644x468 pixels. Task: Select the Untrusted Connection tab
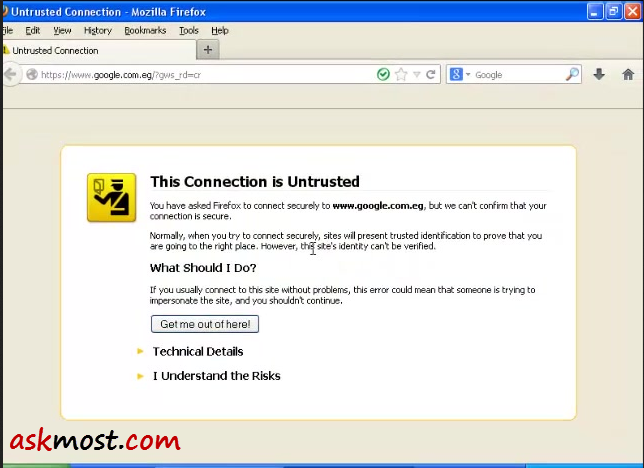tap(99, 51)
